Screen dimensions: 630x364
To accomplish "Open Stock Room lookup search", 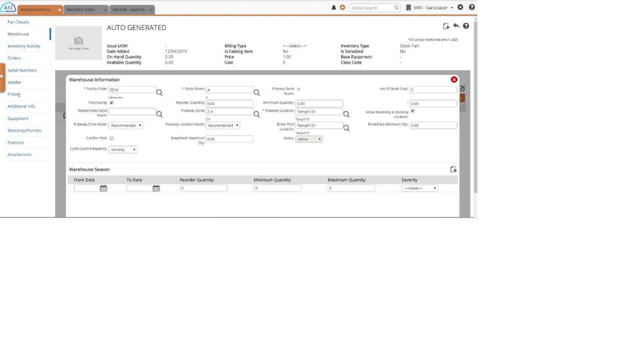I will [x=257, y=92].
